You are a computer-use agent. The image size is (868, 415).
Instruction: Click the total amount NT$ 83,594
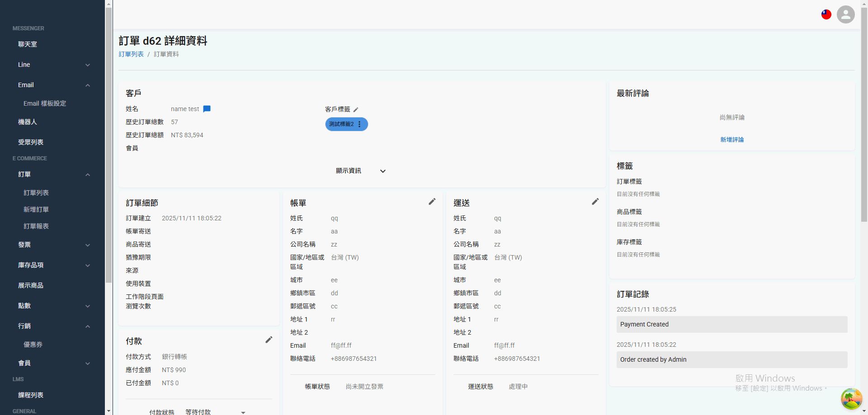[x=187, y=135]
